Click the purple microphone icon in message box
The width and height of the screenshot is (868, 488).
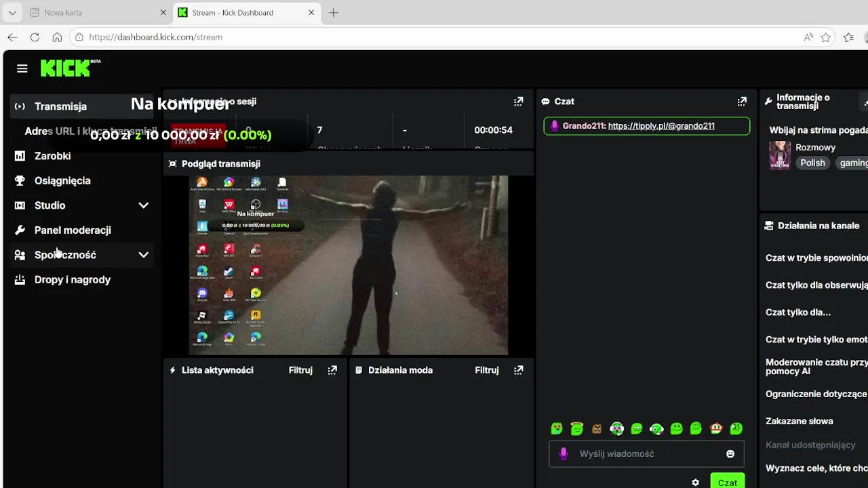tap(564, 453)
